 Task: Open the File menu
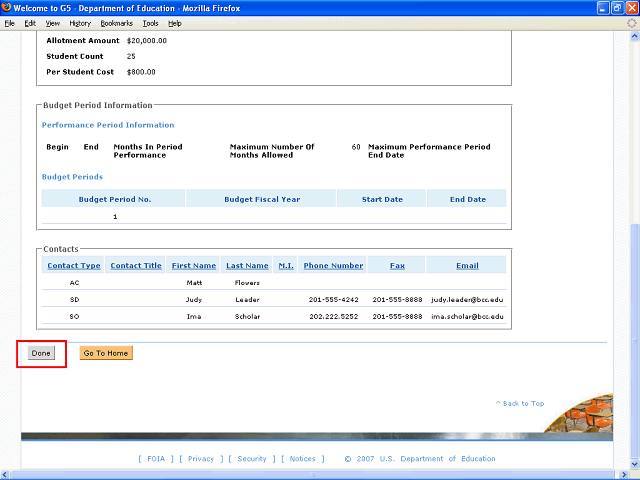(x=10, y=23)
